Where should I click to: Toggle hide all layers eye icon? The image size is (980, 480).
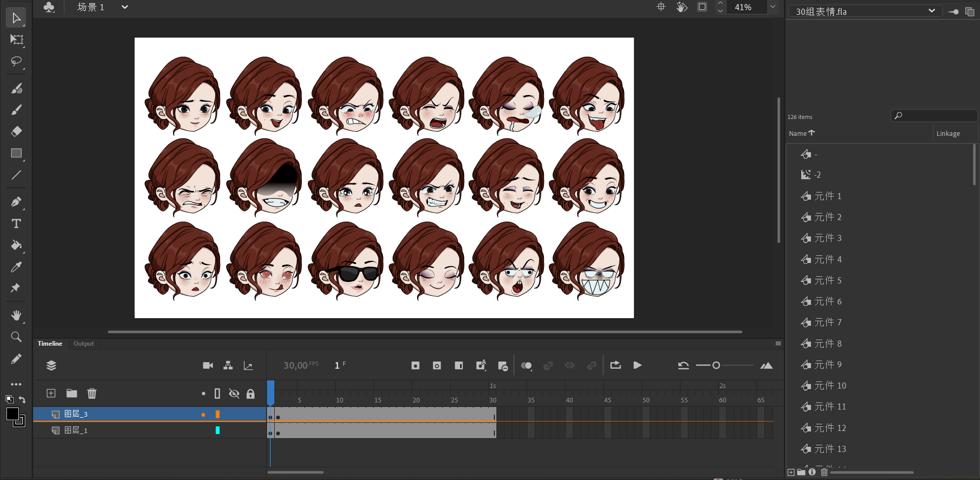tap(234, 393)
